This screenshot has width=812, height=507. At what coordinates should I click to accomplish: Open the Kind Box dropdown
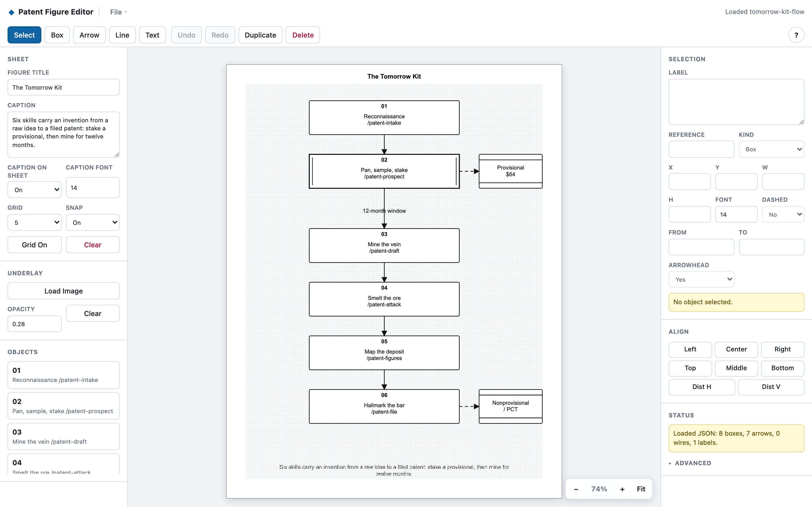pyautogui.click(x=771, y=149)
